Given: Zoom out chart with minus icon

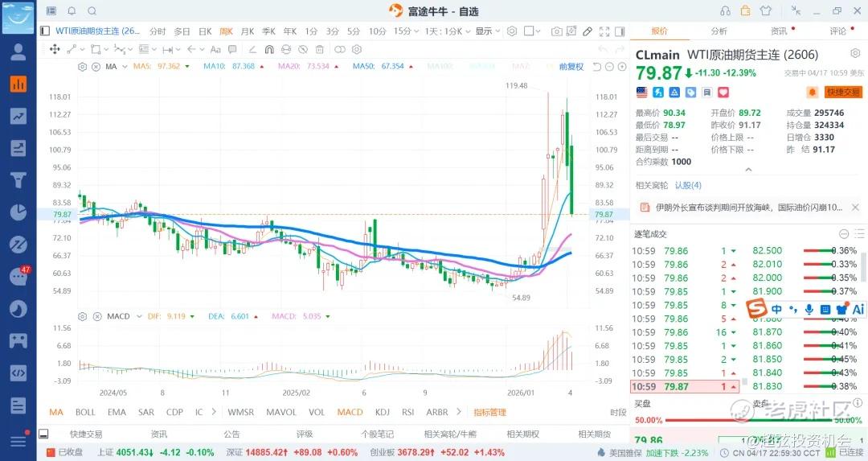Looking at the screenshot, I should click(609, 67).
